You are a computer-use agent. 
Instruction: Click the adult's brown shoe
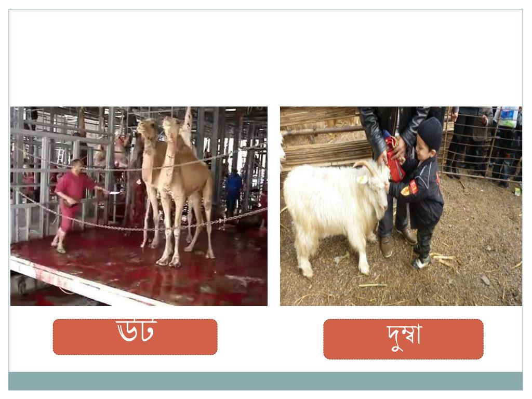coord(386,247)
